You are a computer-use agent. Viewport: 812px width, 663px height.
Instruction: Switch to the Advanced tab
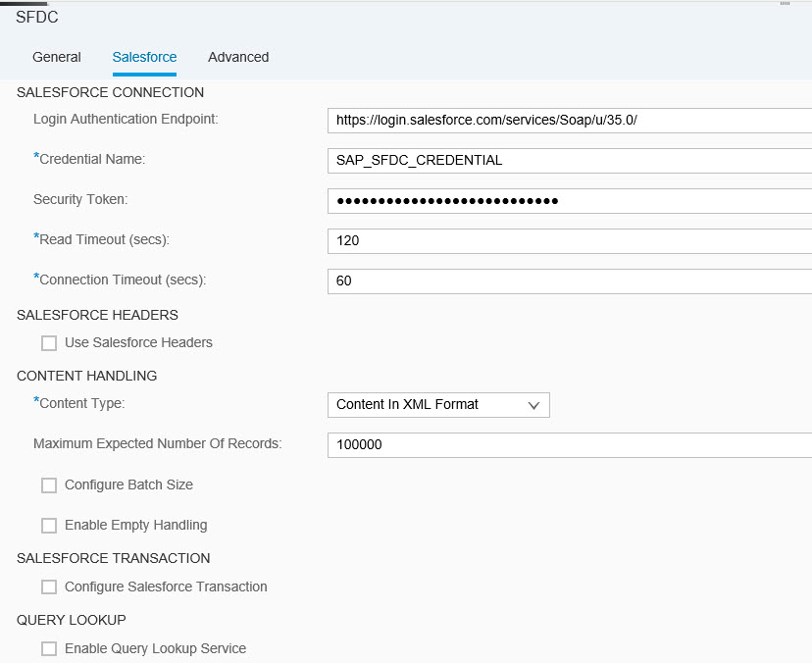(238, 57)
